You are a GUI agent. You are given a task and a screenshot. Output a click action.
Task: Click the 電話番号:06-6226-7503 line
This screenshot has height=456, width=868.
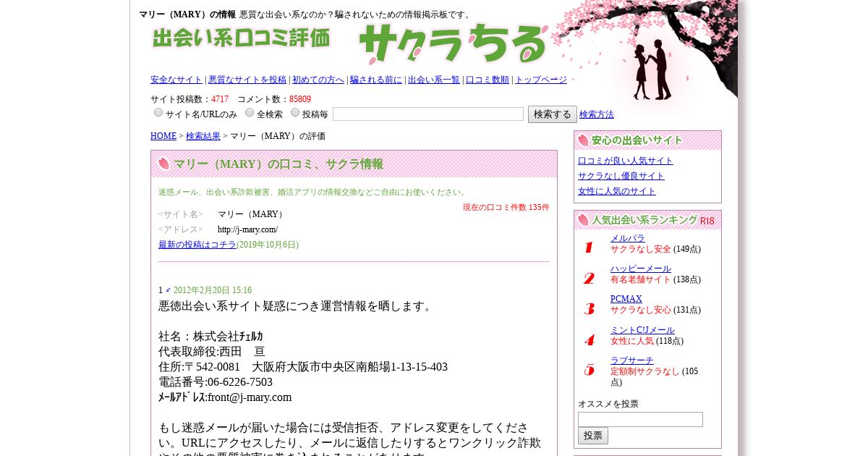pyautogui.click(x=216, y=382)
